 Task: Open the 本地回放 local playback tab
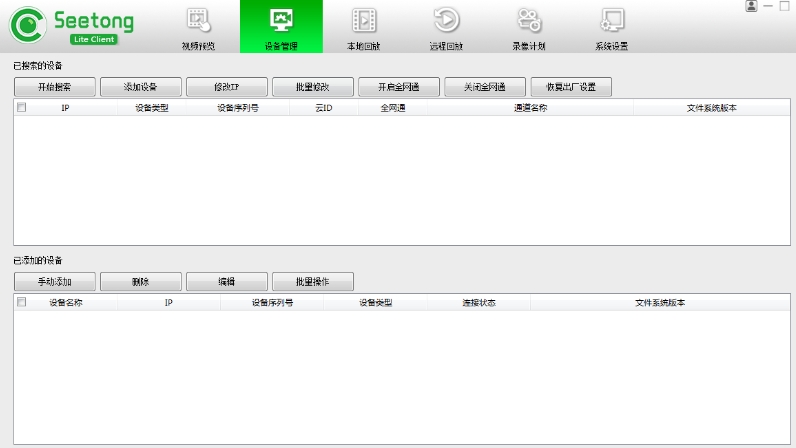coord(363,27)
